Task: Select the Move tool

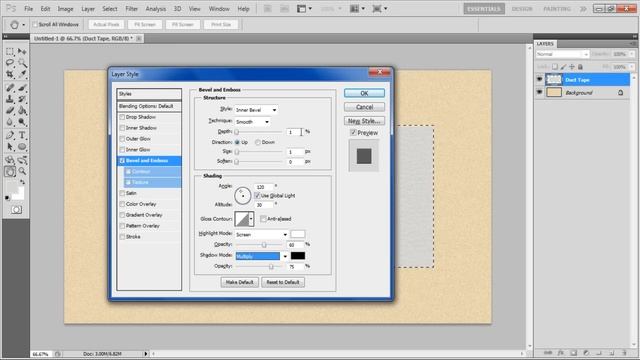Action: pos(22,51)
